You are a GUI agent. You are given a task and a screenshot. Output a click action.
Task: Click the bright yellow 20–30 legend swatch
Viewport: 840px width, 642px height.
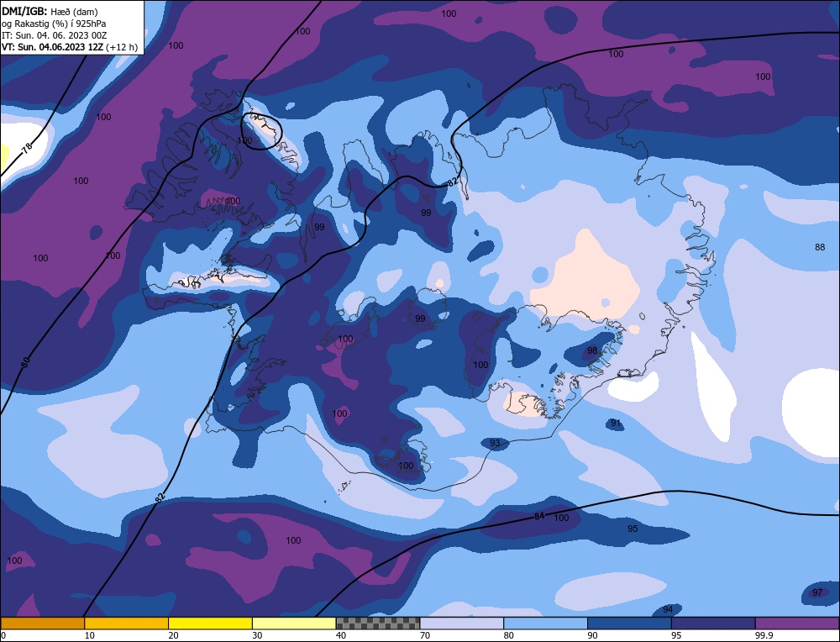pyautogui.click(x=210, y=624)
